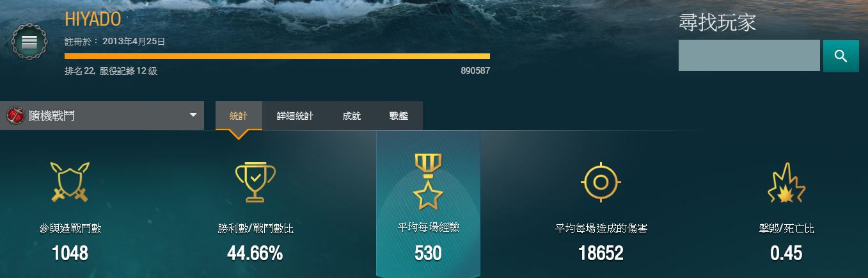Click the magnifier search button
Screen dimensions: 868x278
[840, 56]
